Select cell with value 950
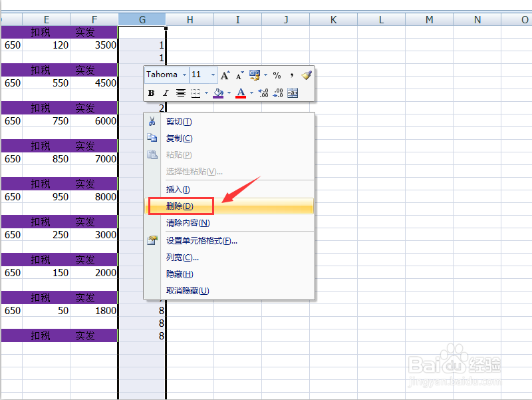This screenshot has width=532, height=400. (47, 196)
